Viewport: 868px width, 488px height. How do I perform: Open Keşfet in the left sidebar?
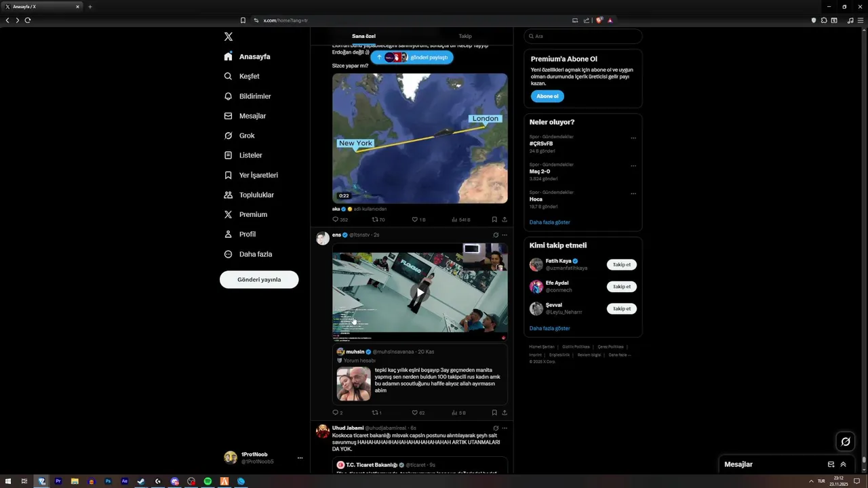[x=242, y=77]
